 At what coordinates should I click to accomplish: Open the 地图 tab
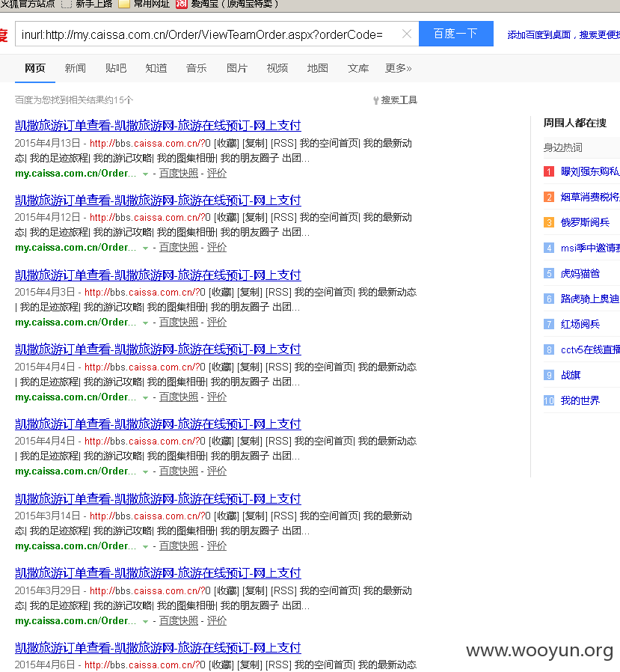pos(317,68)
